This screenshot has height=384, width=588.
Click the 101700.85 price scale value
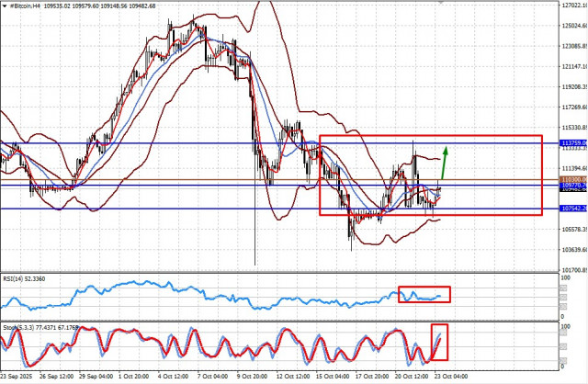574,269
